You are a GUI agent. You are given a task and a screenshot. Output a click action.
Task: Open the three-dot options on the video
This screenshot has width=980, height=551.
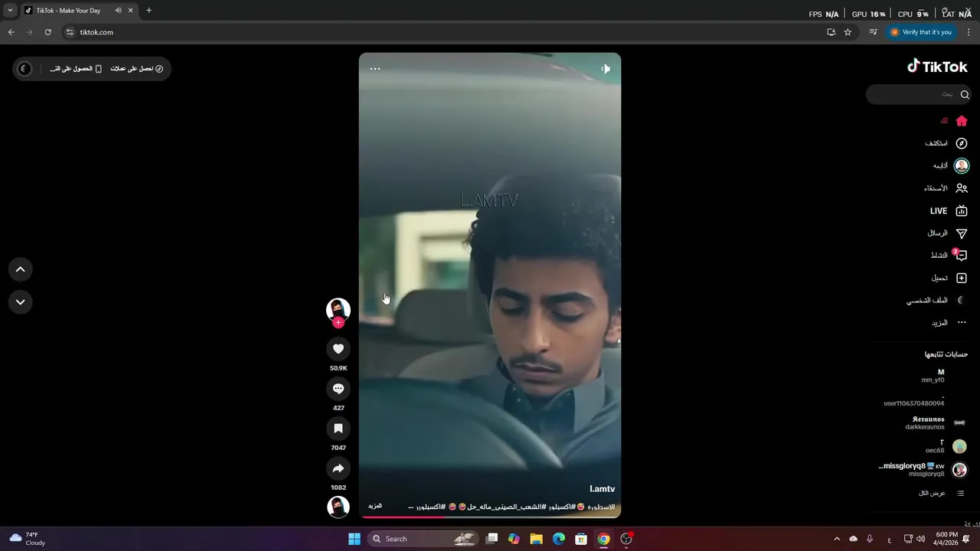click(375, 69)
